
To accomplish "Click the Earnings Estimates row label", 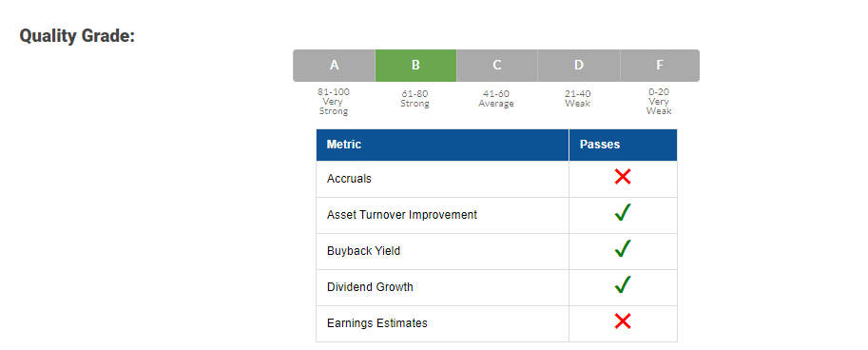I will [x=377, y=322].
